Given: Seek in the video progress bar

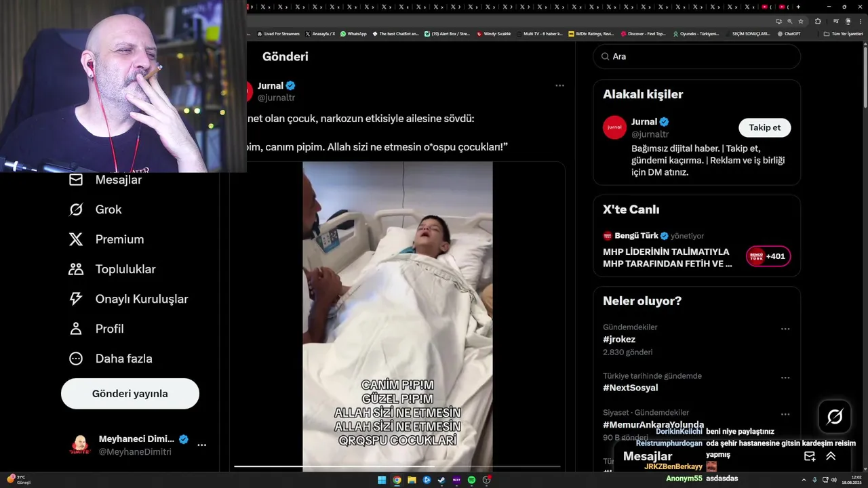Looking at the screenshot, I should tap(397, 466).
